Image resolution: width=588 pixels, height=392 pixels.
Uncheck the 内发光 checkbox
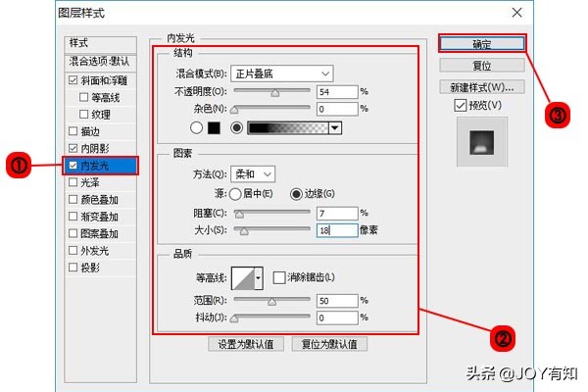73,166
